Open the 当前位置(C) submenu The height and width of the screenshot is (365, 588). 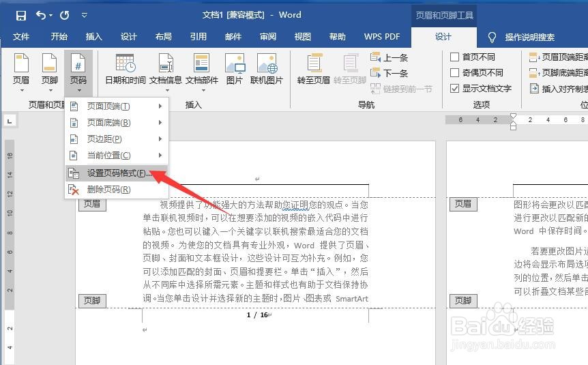117,156
